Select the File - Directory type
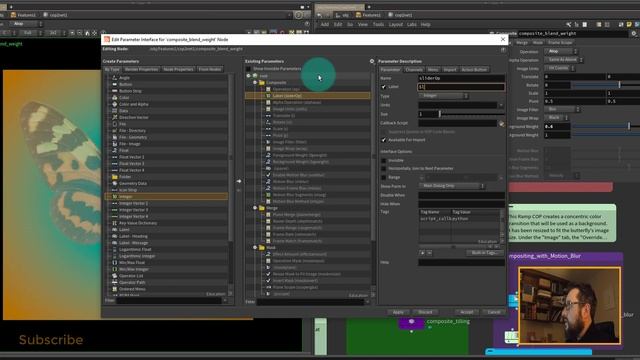This screenshot has width=640, height=360. tap(132, 131)
